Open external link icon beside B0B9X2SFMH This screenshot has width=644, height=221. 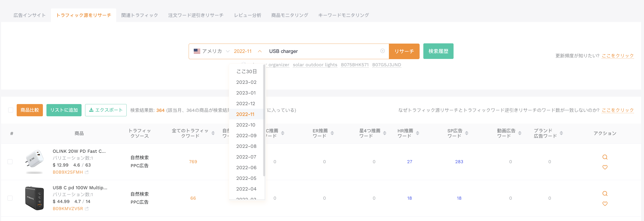point(87,172)
